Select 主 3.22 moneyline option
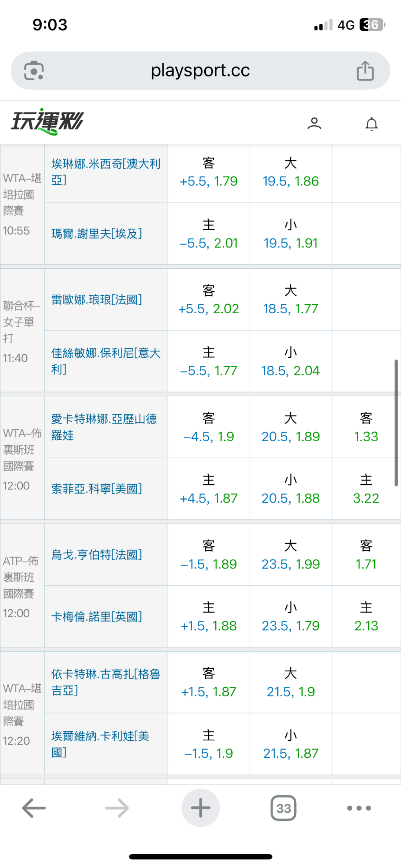This screenshot has width=401, height=868. (x=366, y=489)
